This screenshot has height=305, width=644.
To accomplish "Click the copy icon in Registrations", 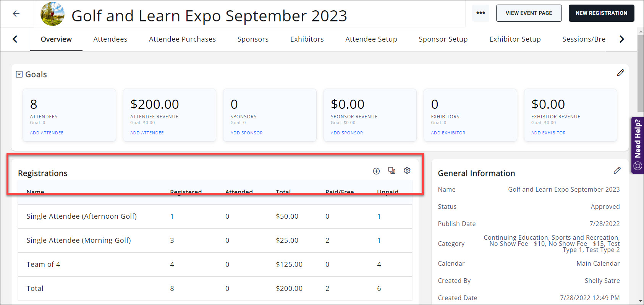I will pyautogui.click(x=392, y=171).
